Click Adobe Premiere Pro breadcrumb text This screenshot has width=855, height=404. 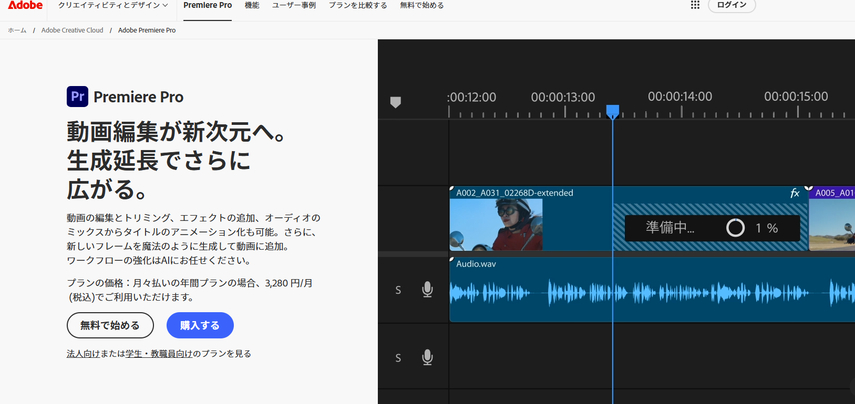point(147,31)
